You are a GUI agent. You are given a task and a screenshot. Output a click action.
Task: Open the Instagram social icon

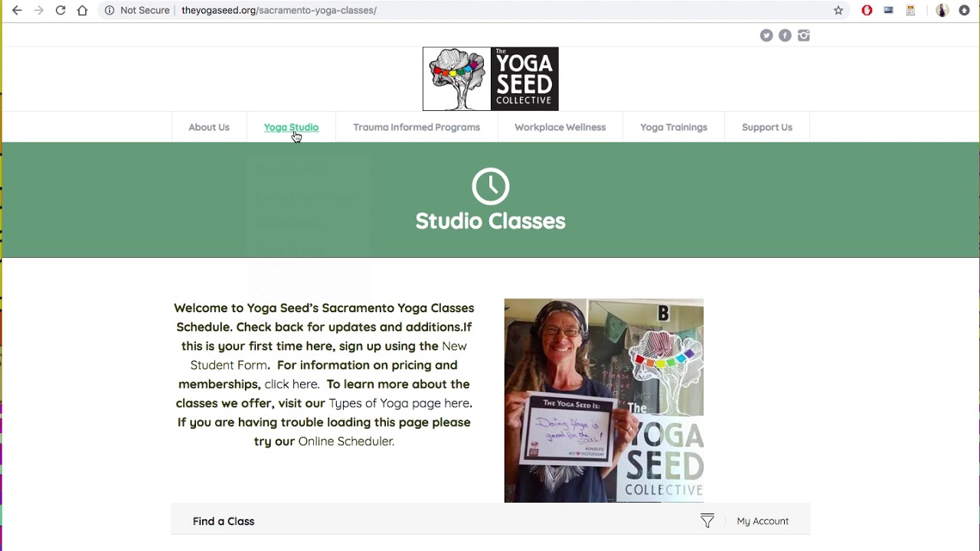(x=803, y=35)
